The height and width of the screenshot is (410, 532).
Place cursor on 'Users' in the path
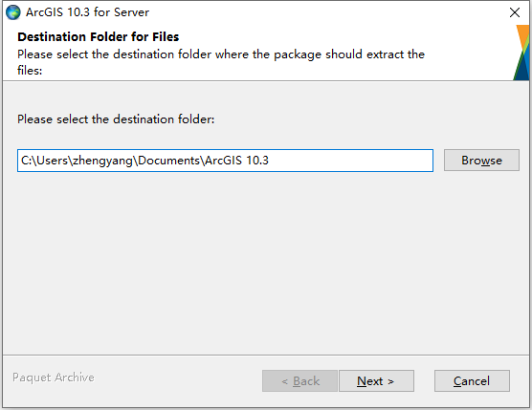point(52,160)
